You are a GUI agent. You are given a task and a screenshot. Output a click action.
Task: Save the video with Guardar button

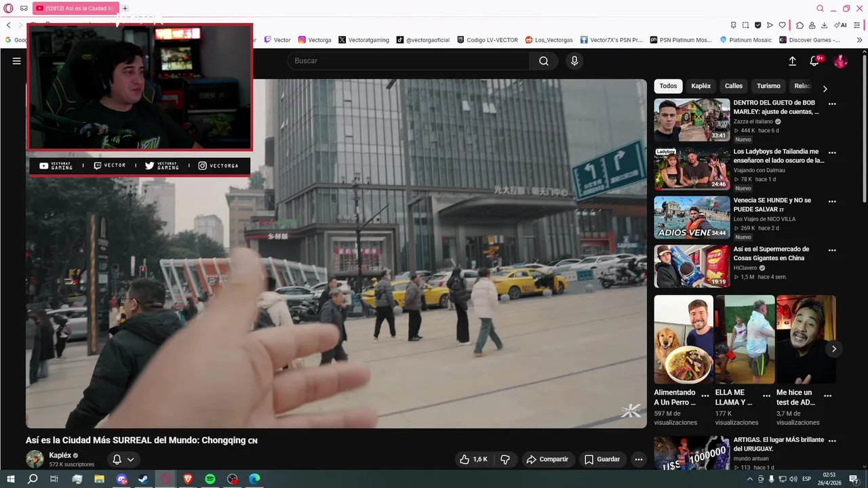point(602,459)
